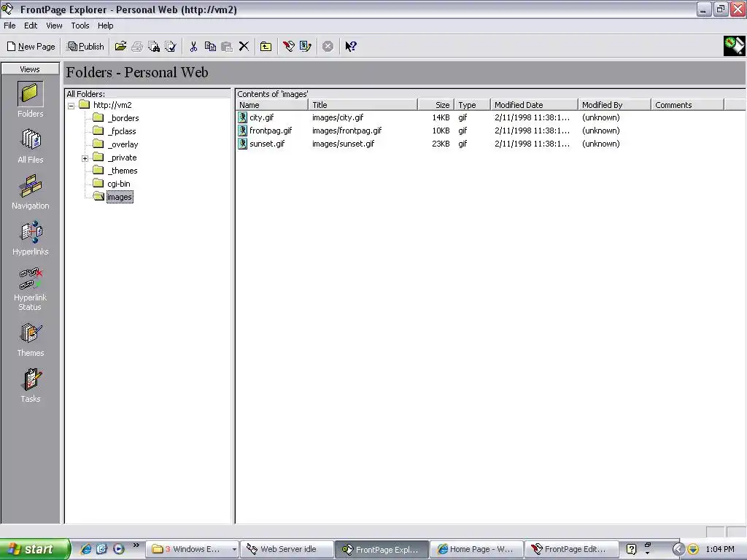
Task: Select the cgi-bin folder
Action: [x=112, y=184]
